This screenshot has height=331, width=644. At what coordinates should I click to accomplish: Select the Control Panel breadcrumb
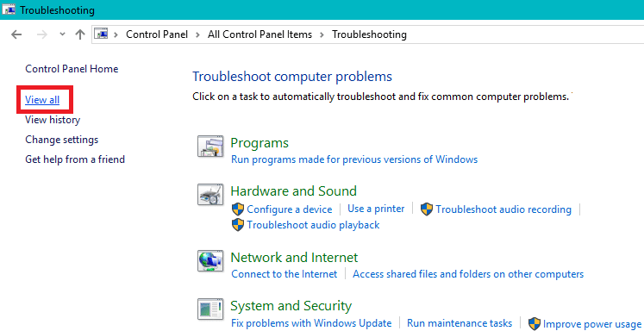(x=157, y=34)
